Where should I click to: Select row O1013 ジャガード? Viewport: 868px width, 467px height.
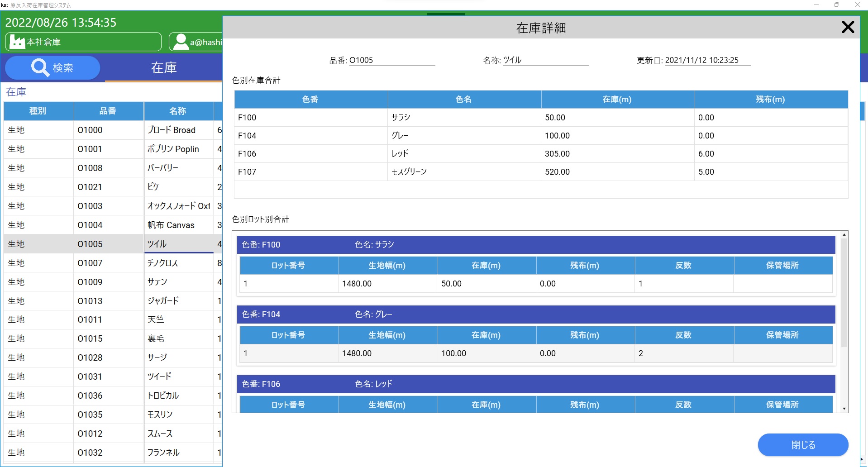pos(113,301)
